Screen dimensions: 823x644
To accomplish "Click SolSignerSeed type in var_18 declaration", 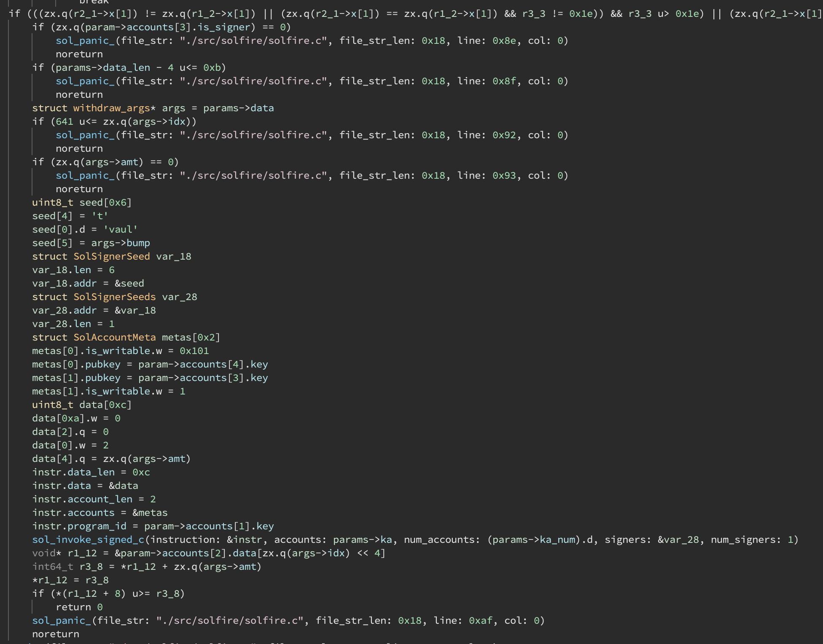I will pos(111,256).
